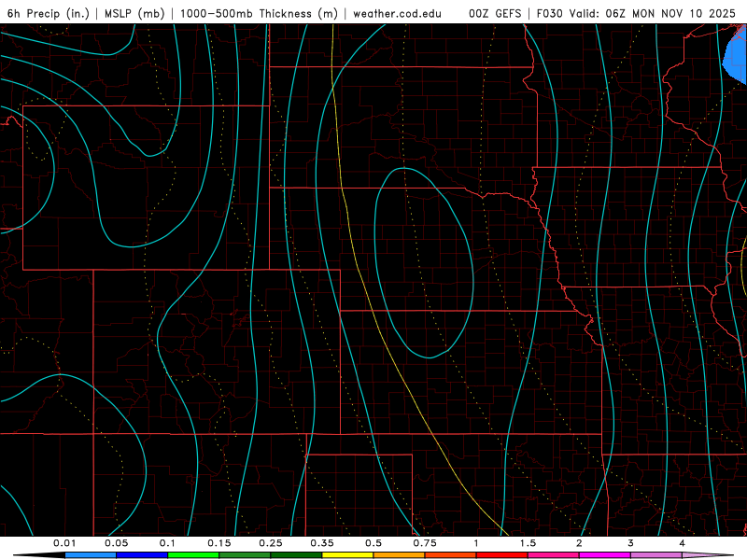The image size is (747, 560).
Task: Click the 'MSLP (mb)' title text
Action: (134, 13)
